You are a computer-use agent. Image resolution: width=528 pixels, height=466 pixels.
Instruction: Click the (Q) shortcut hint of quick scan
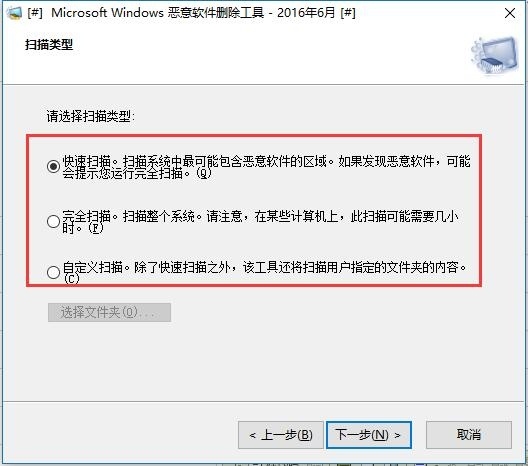204,173
